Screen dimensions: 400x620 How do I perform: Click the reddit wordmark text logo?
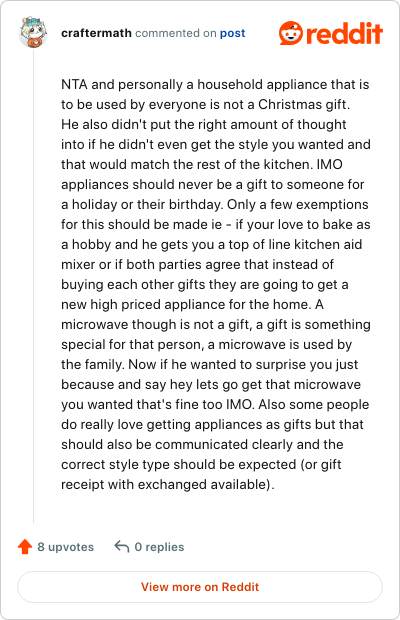point(344,33)
